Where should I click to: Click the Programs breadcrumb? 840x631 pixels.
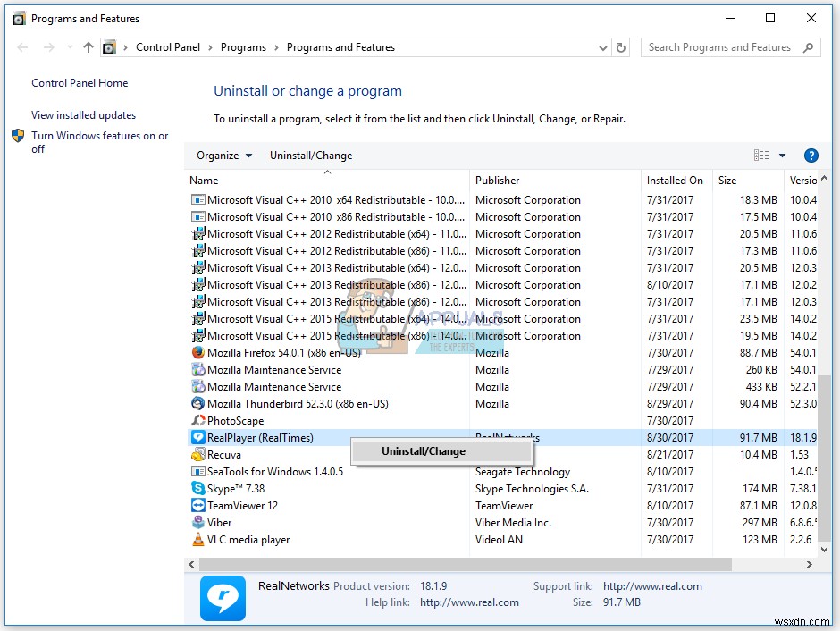243,47
